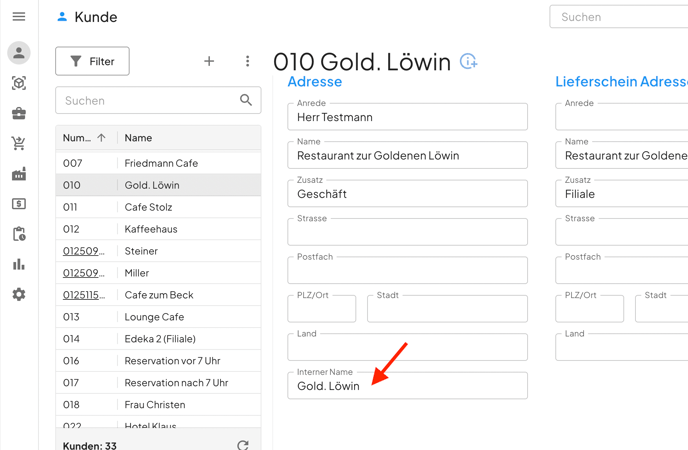Click the customer list search field

[150, 100]
